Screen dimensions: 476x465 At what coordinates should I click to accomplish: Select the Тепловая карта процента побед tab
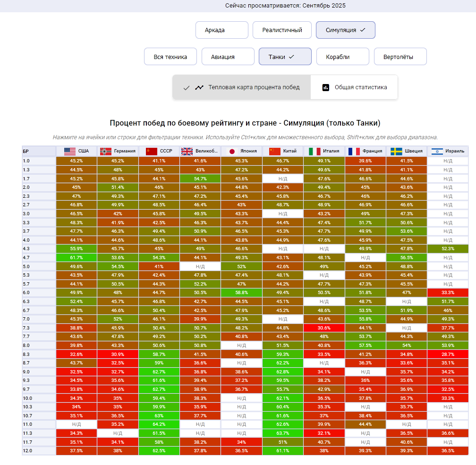click(x=242, y=87)
